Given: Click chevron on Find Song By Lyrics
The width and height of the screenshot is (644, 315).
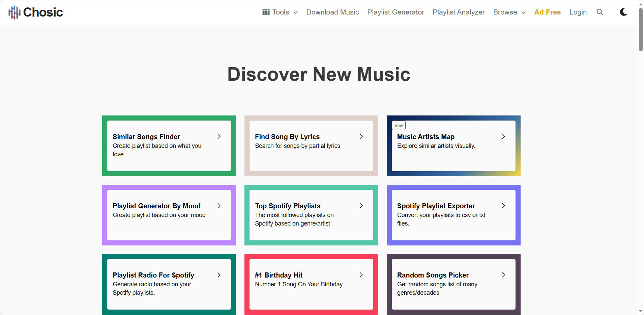Looking at the screenshot, I should coord(361,136).
